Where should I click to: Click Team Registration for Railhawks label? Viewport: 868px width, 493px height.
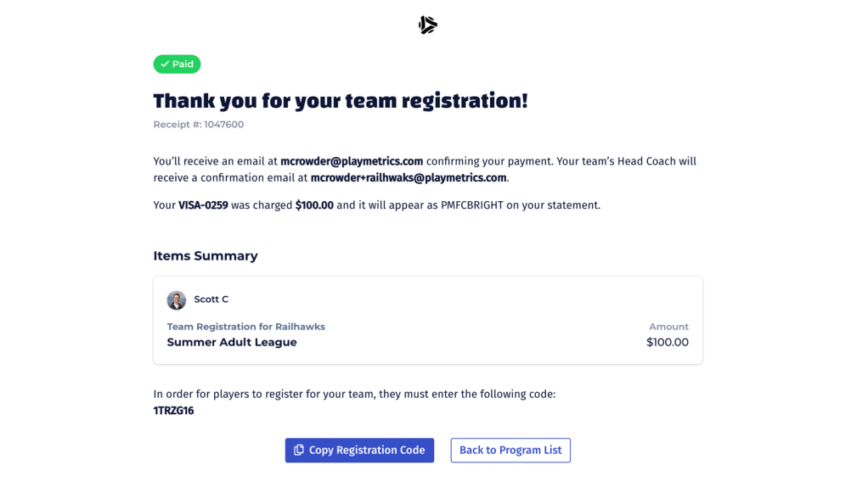pyautogui.click(x=246, y=327)
